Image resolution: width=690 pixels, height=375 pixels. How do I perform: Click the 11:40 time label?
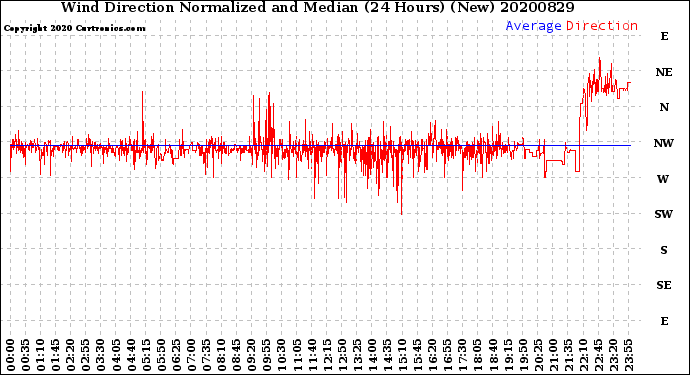[x=312, y=355]
